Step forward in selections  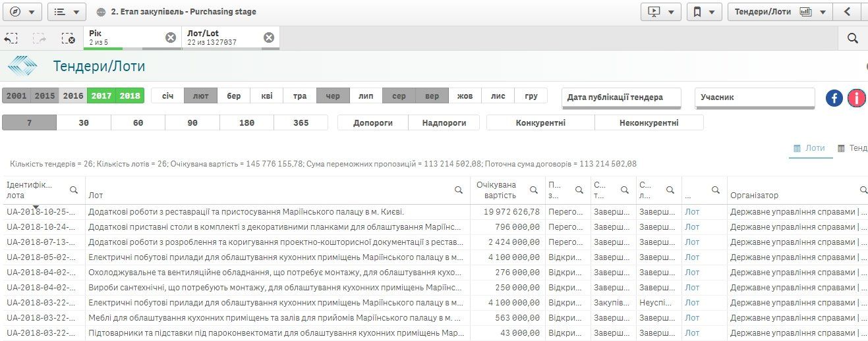point(39,38)
